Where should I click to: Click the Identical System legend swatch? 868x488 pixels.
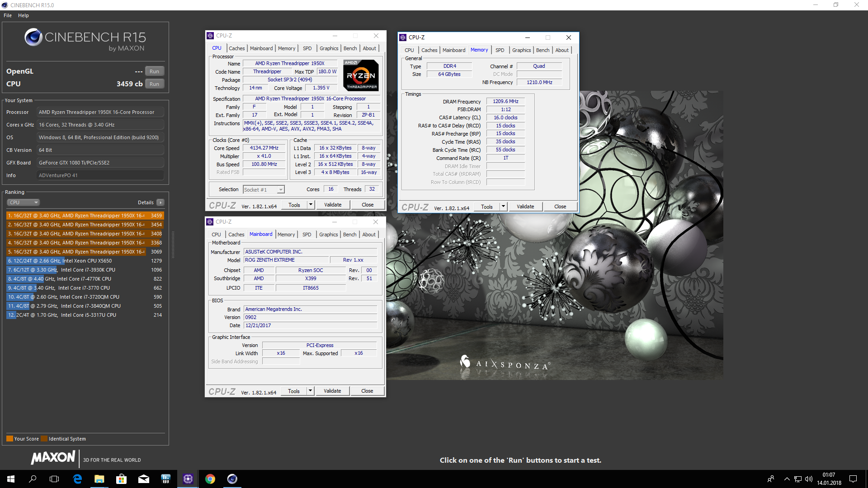click(44, 439)
